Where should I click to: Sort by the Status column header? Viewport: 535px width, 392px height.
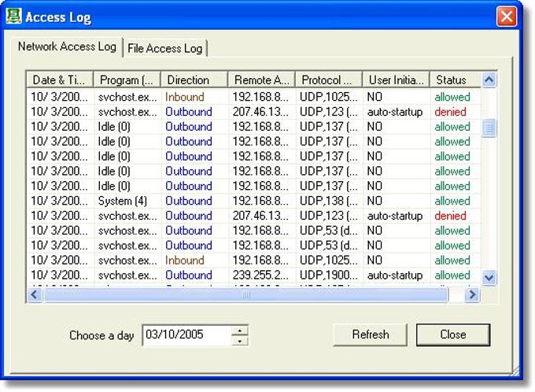click(456, 80)
